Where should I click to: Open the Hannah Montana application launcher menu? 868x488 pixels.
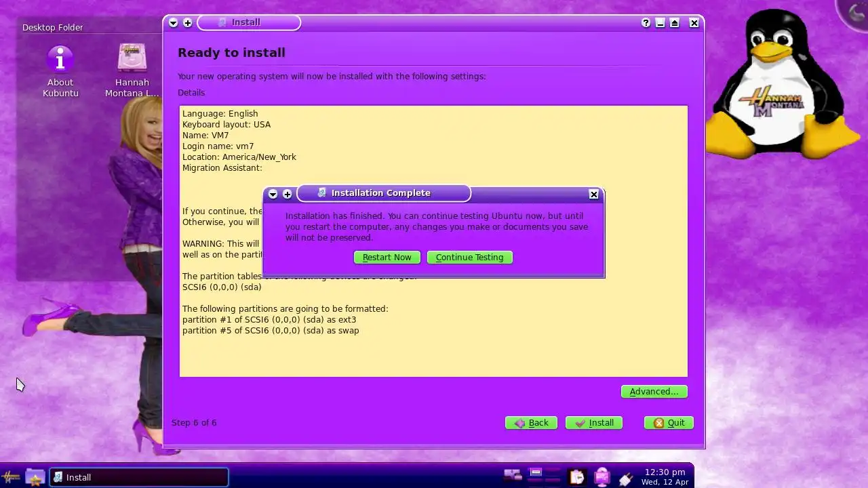pyautogui.click(x=11, y=477)
